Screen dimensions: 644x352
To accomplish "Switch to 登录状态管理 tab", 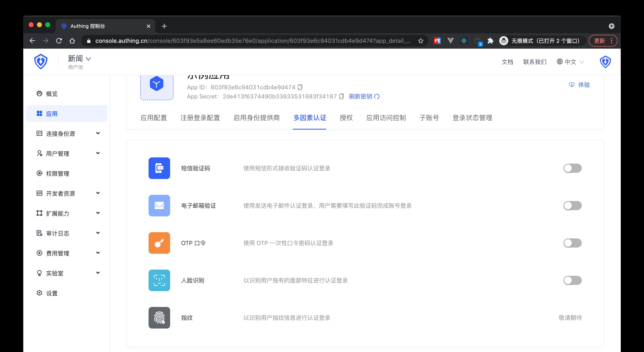I will pyautogui.click(x=472, y=118).
